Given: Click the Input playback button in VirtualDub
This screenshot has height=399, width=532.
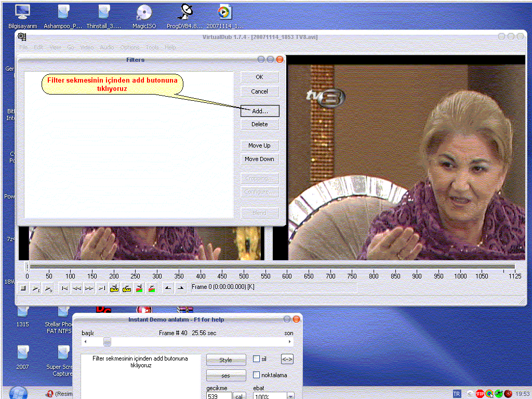Looking at the screenshot, I should click(36, 288).
